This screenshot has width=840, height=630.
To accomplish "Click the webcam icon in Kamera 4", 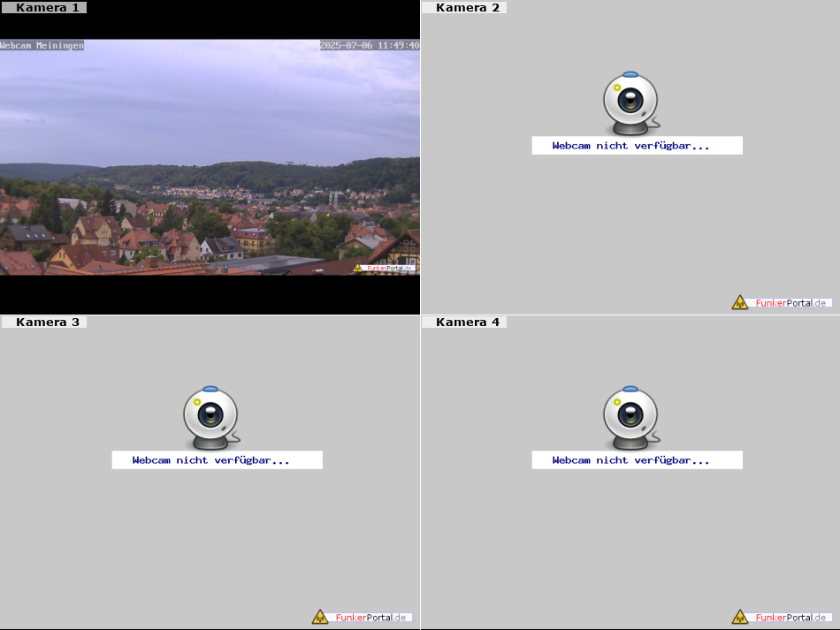I will click(x=631, y=418).
